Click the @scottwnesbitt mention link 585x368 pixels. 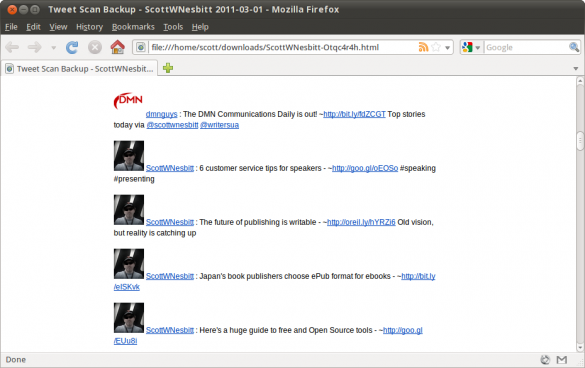pos(172,125)
